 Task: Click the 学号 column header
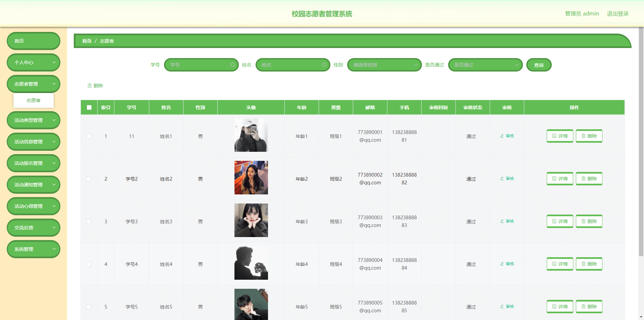coord(131,107)
